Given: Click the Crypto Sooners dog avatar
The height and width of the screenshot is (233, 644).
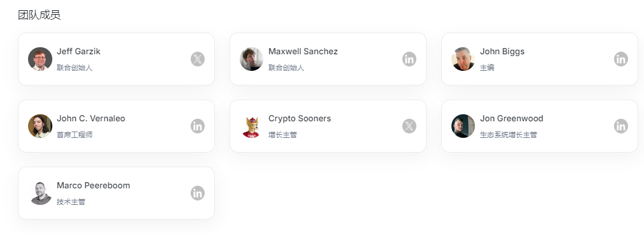Looking at the screenshot, I should coord(251,126).
